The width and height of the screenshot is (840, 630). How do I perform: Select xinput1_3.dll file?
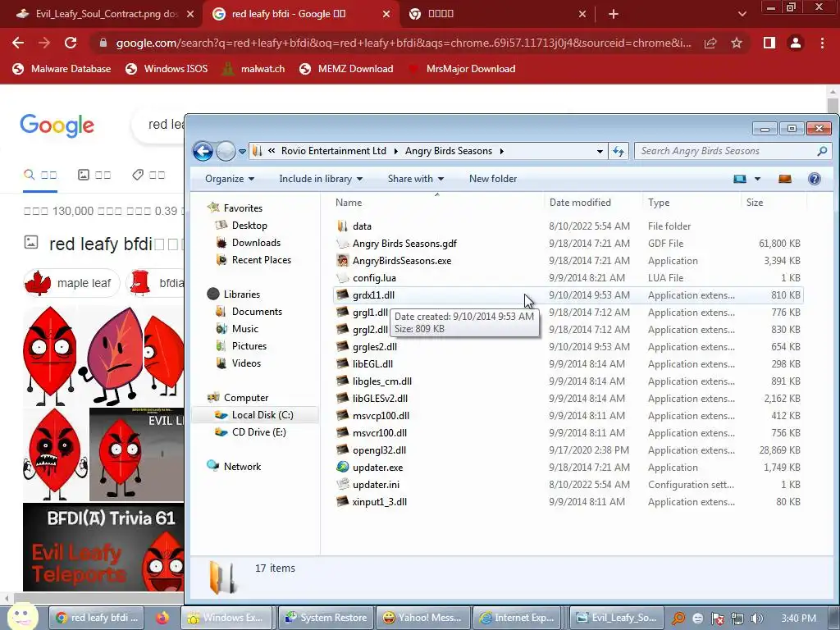coord(568,501)
